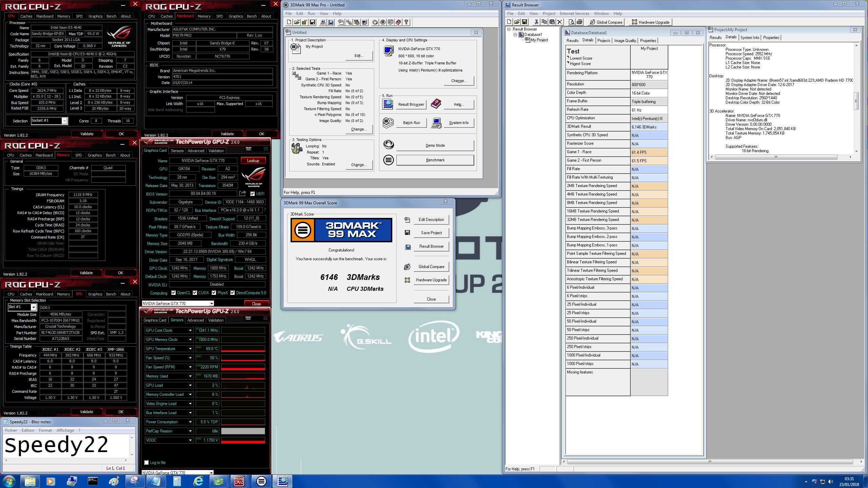Screen dimensions: 868x488
Task: Switch to System Info tab in Project window
Action: click(x=750, y=38)
